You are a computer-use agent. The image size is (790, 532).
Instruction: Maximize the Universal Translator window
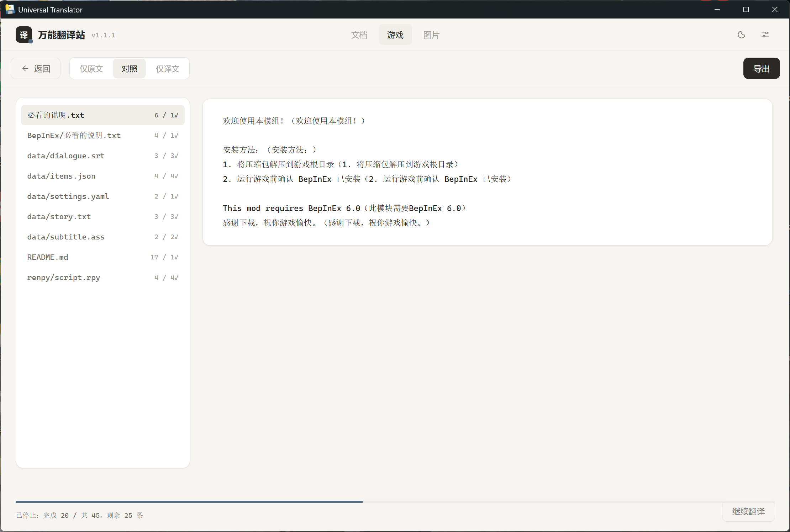[x=746, y=9]
